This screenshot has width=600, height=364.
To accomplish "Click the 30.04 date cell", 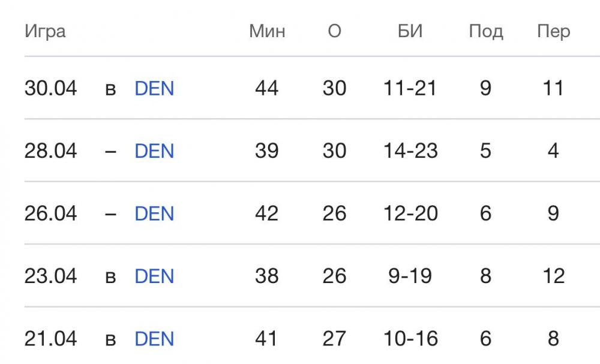I will pyautogui.click(x=51, y=89).
